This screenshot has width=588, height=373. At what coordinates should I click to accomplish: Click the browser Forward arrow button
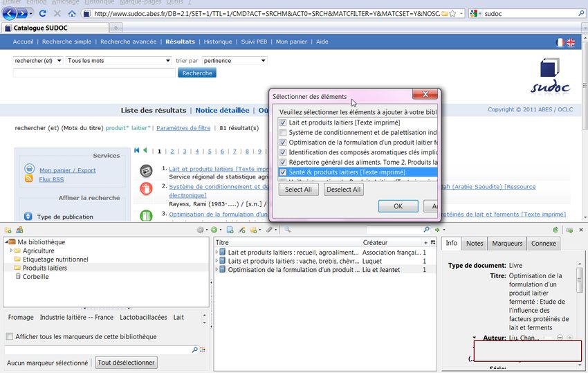(x=23, y=14)
